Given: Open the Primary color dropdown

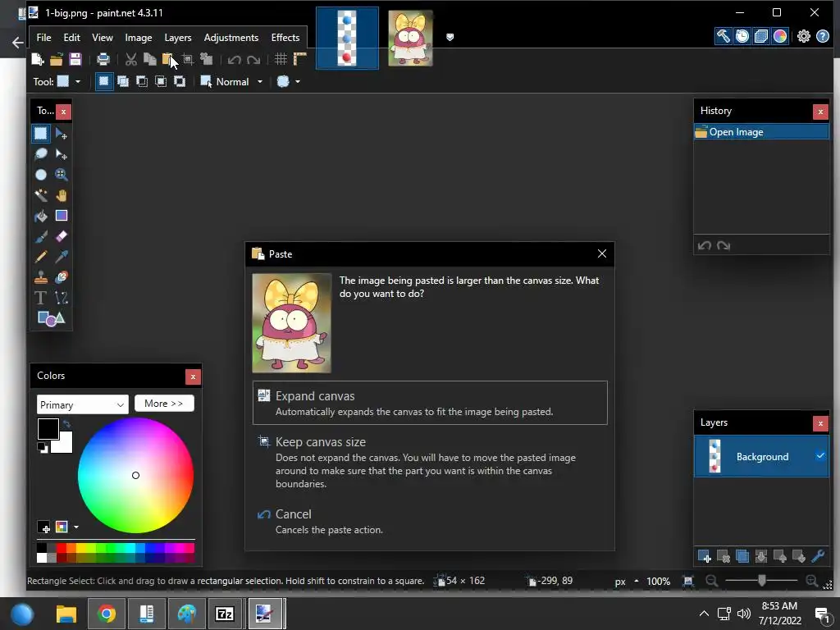Looking at the screenshot, I should (83, 404).
